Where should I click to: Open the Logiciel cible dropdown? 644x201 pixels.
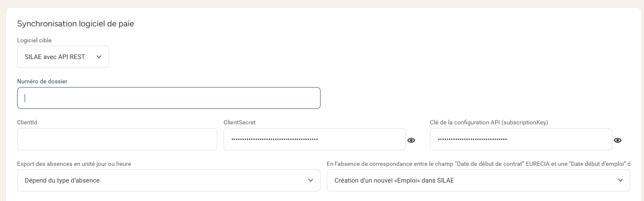coord(63,57)
